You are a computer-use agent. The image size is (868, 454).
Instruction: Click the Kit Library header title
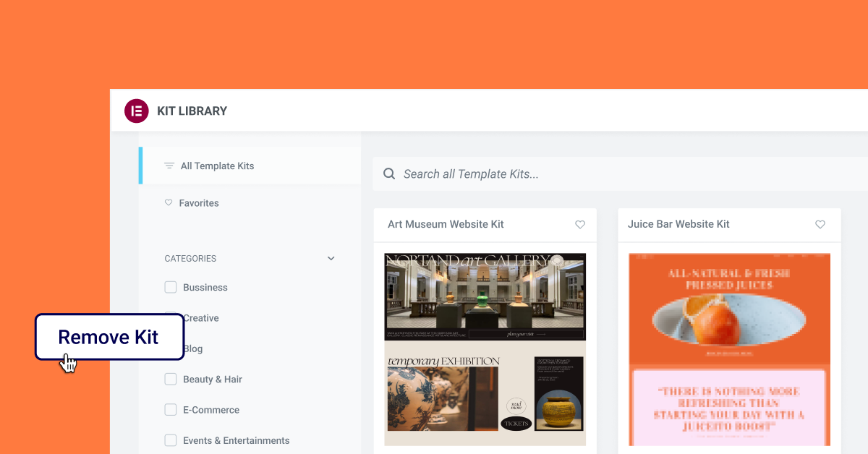[x=192, y=111]
